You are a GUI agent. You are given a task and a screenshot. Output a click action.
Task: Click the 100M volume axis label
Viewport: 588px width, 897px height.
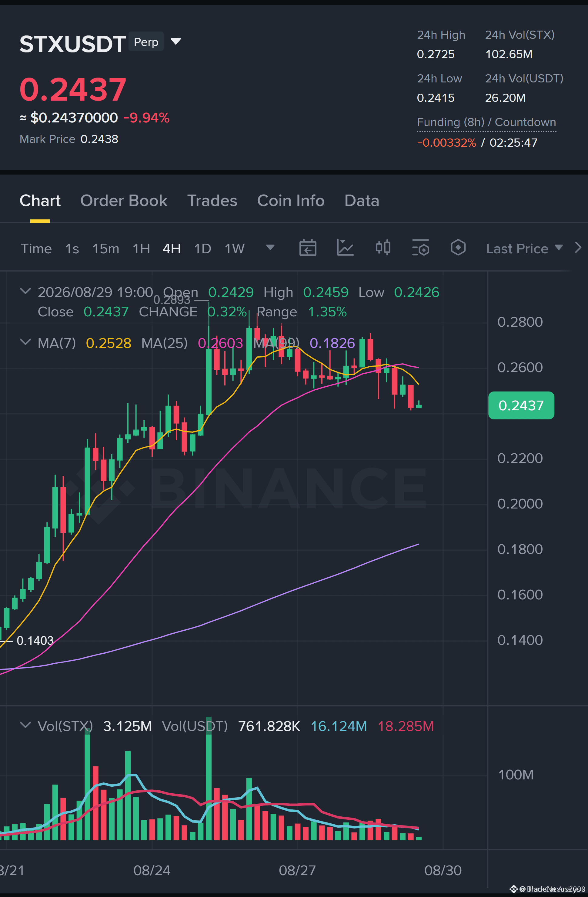point(516,775)
